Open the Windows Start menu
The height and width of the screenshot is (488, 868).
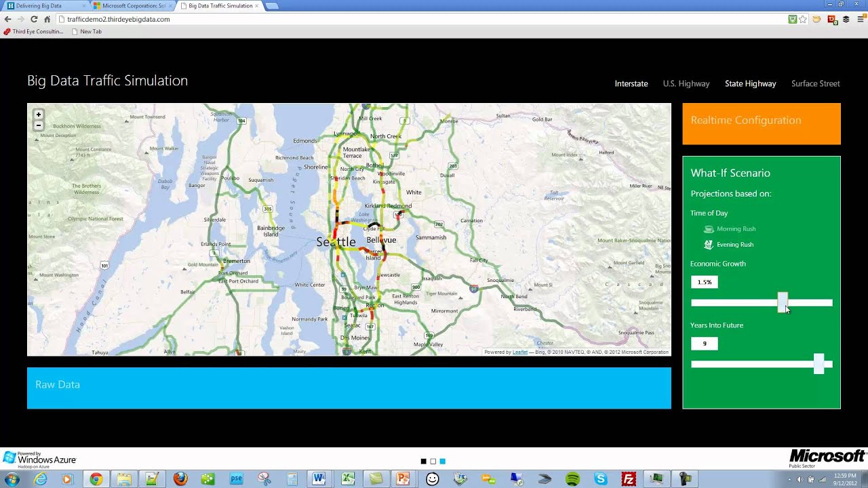12,479
